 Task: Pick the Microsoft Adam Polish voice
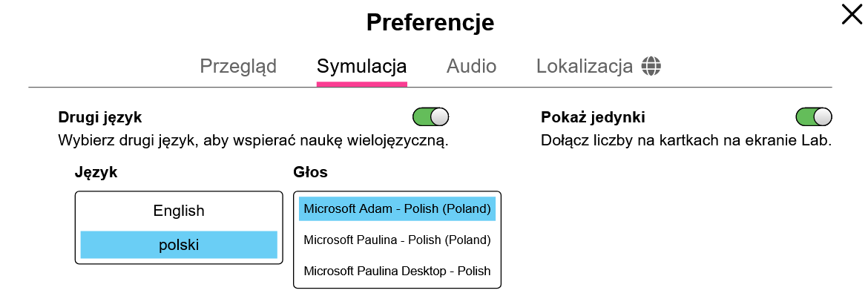(397, 209)
